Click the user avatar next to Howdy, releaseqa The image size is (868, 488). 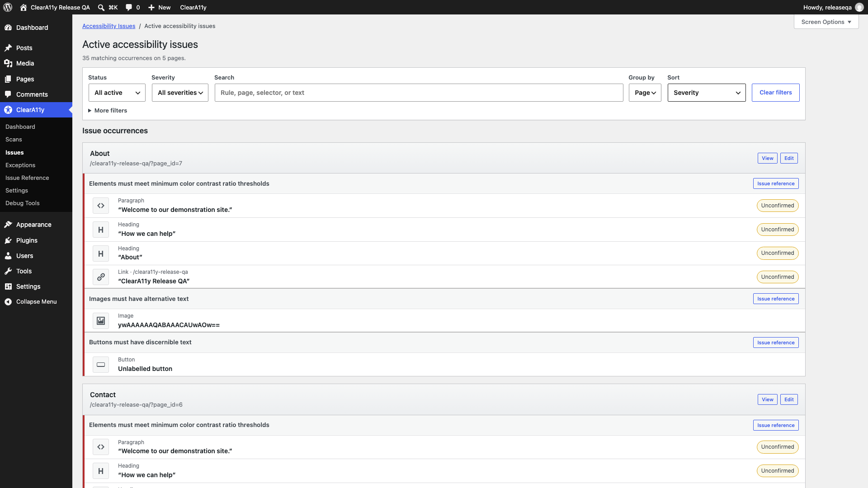[859, 7]
